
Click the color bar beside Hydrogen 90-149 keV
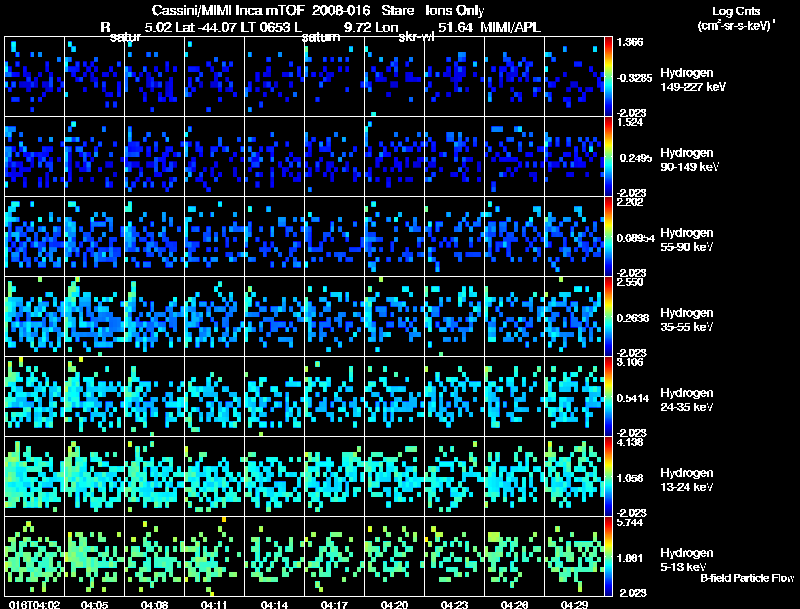[608, 157]
